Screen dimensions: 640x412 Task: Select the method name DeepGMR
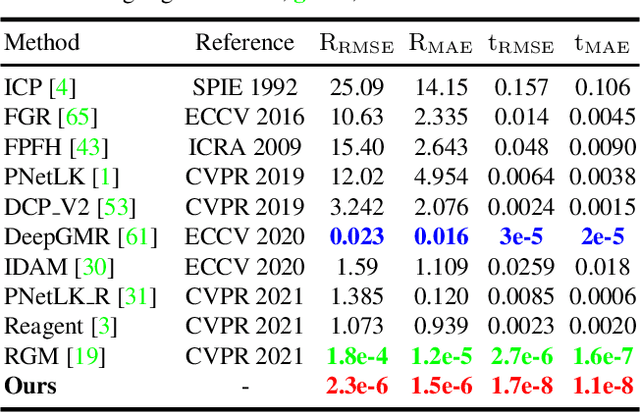pyautogui.click(x=58, y=237)
